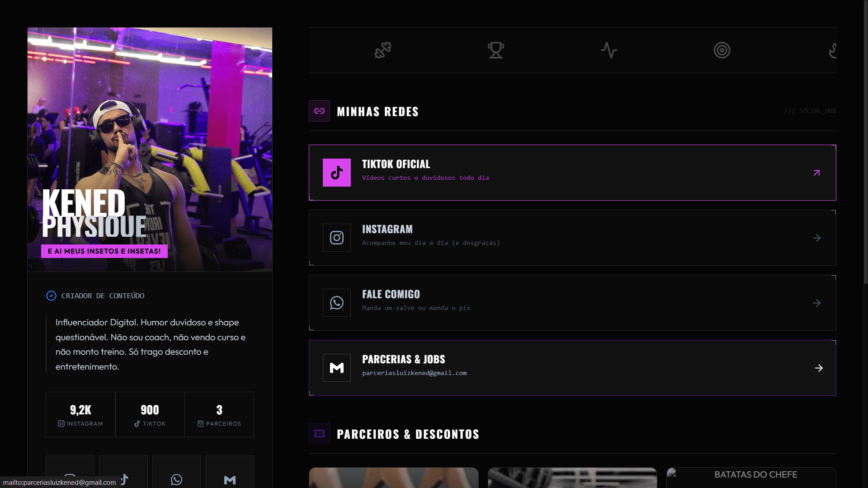Click the WhatsApp icon beside Fale Comigo
The width and height of the screenshot is (868, 488).
point(337,303)
